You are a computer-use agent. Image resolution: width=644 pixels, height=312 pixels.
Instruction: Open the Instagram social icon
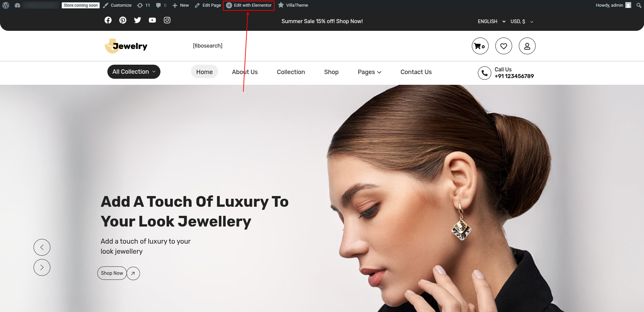point(167,20)
